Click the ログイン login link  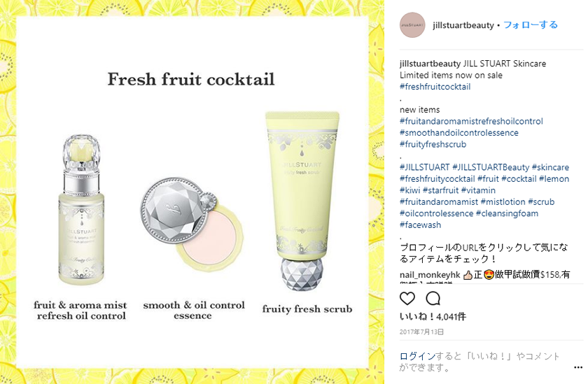coord(417,356)
